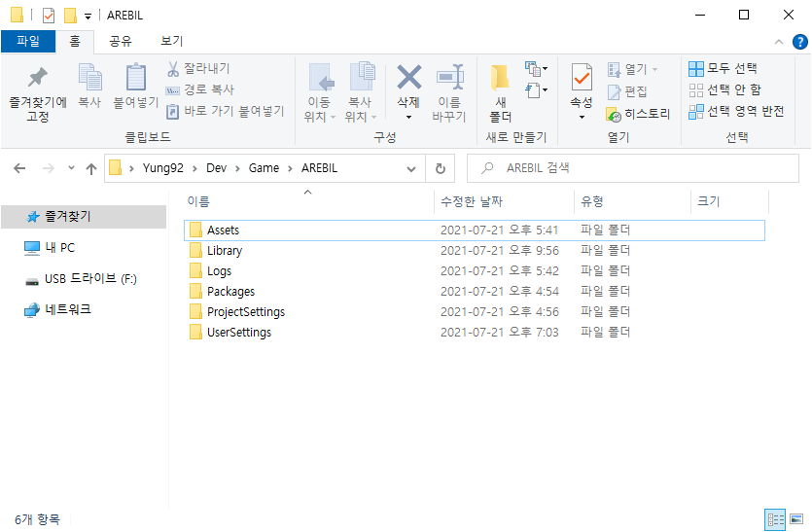
Task: Open the 이동 위치 (Move to) menu
Action: pos(320,93)
